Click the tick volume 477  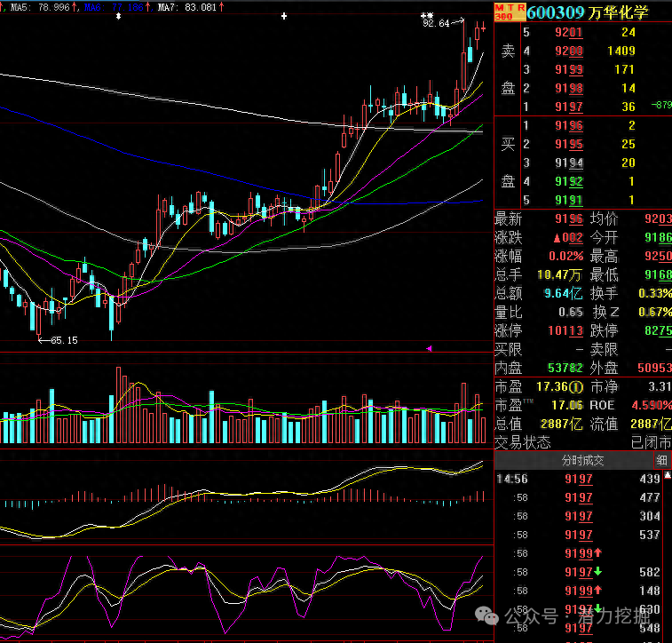(650, 497)
